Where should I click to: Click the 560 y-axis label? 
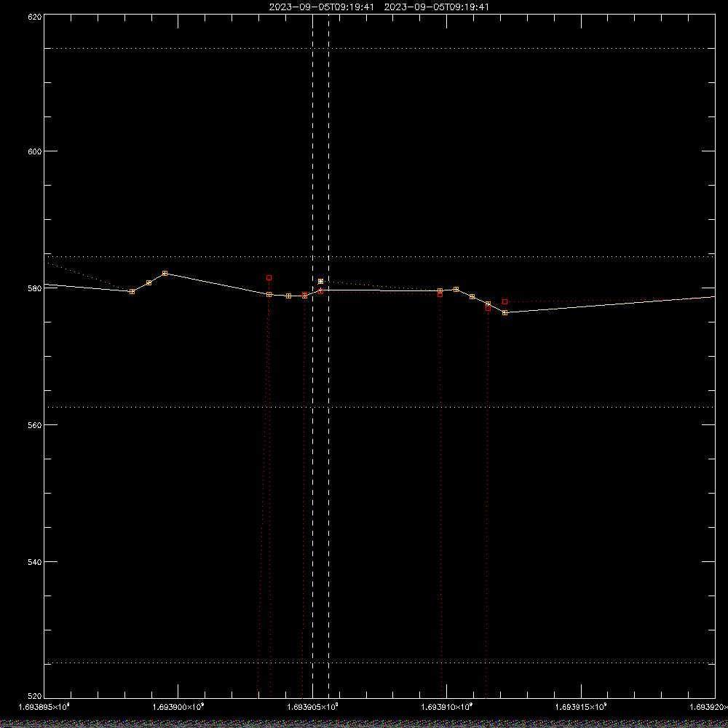(35, 425)
